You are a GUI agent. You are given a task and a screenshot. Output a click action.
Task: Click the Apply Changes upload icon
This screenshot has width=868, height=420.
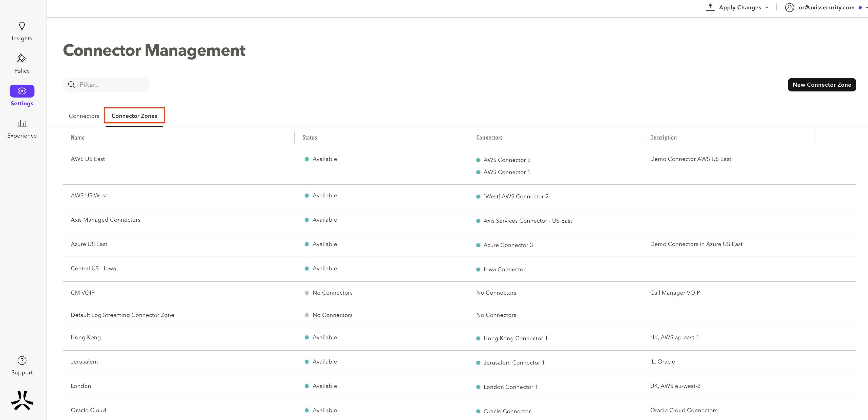pyautogui.click(x=710, y=7)
